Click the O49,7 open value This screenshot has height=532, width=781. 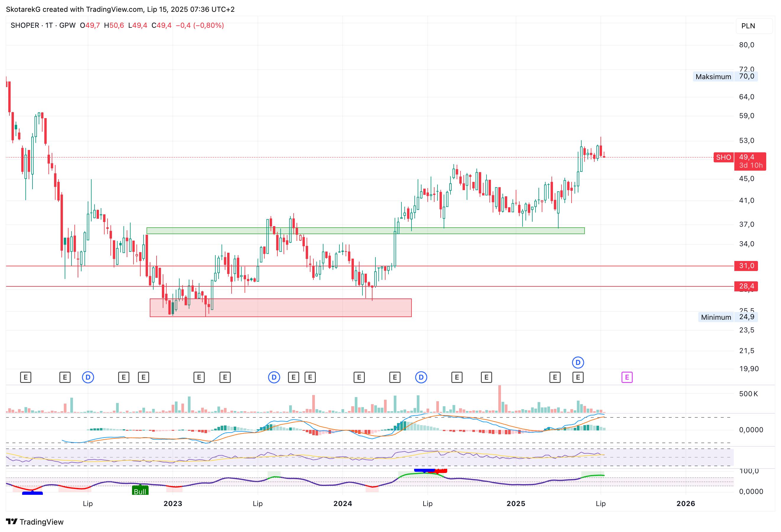point(90,25)
